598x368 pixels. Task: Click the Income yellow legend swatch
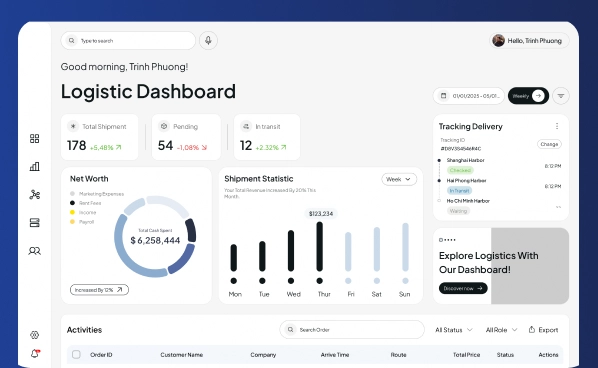pyautogui.click(x=72, y=212)
